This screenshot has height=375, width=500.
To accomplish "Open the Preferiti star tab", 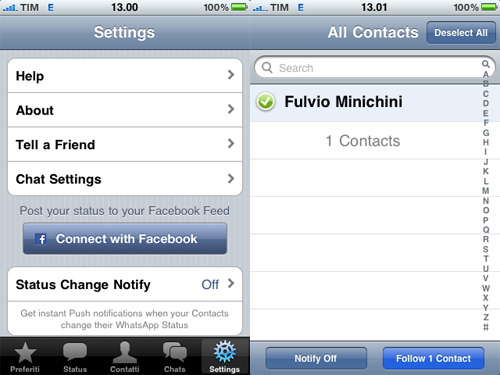I will [x=25, y=357].
